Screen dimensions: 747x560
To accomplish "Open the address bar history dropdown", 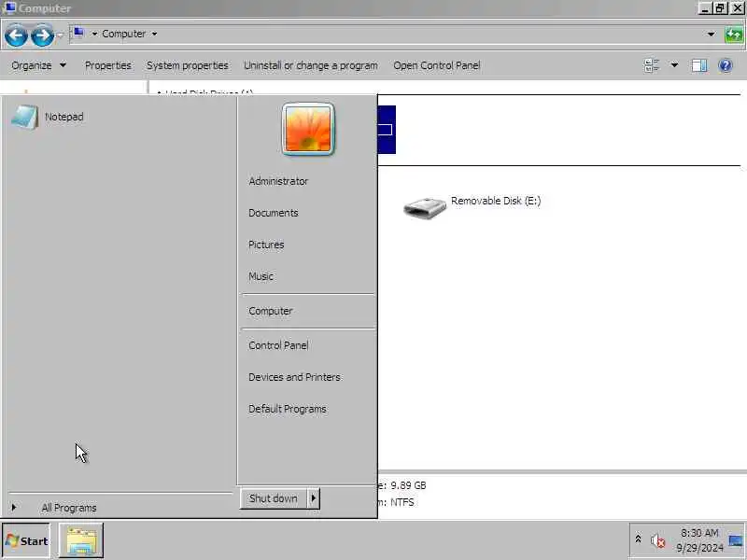I will tap(711, 35).
